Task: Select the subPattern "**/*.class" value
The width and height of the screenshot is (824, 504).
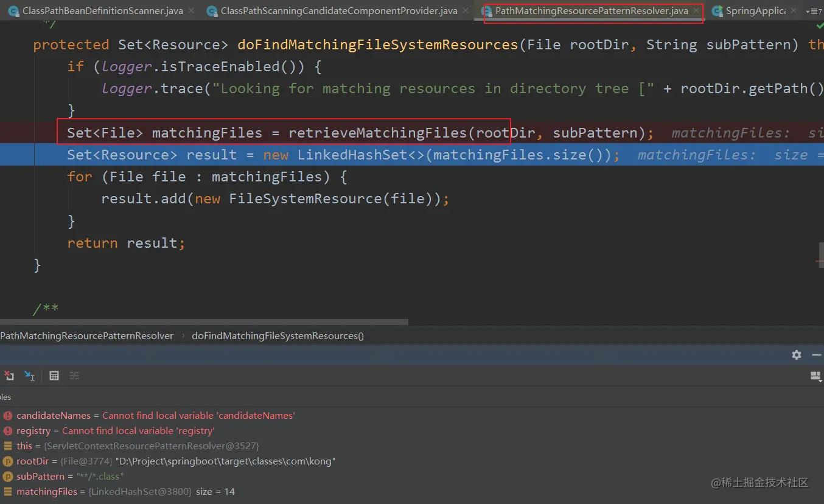Action: pos(100,477)
